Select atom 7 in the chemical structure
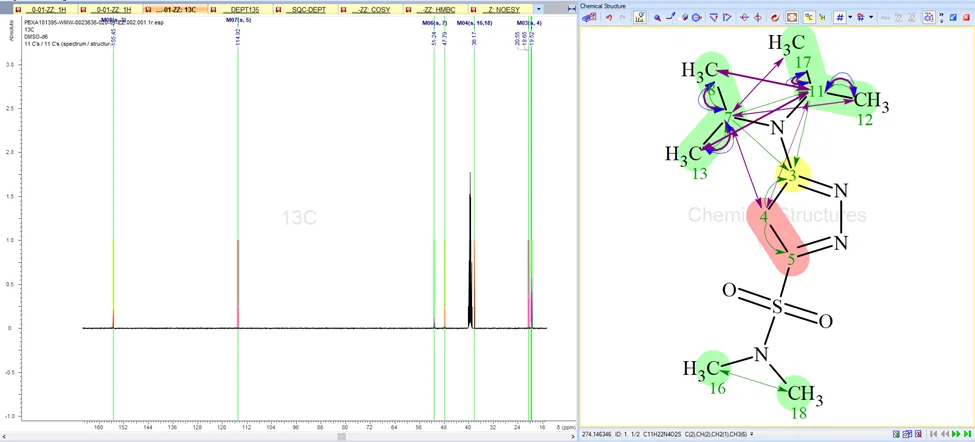This screenshot has height=442, width=975. [727, 117]
